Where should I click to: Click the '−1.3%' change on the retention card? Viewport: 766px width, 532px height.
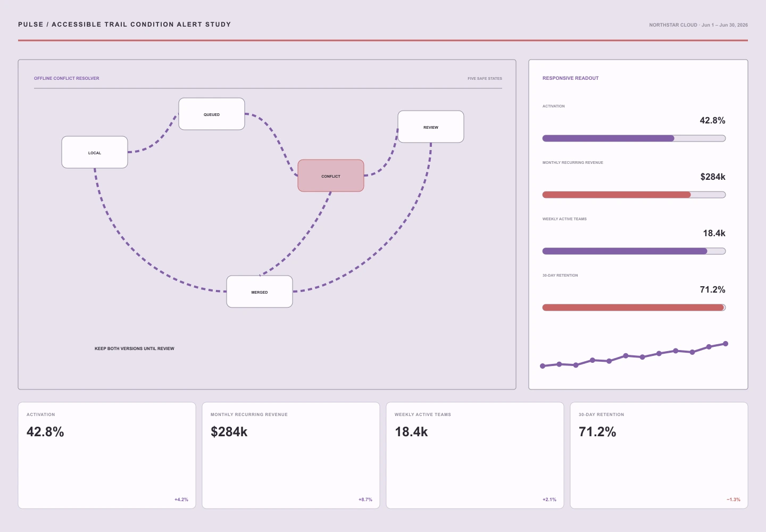tap(734, 500)
